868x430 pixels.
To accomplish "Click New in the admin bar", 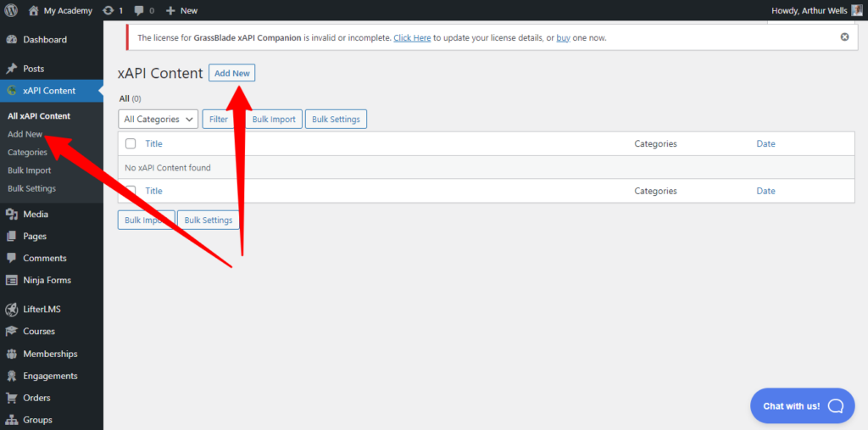I will tap(189, 10).
